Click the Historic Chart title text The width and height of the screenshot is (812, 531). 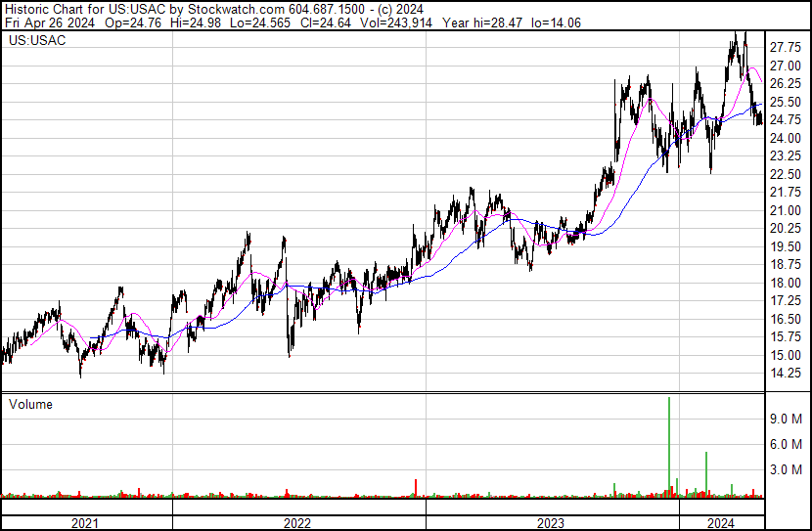click(x=44, y=8)
